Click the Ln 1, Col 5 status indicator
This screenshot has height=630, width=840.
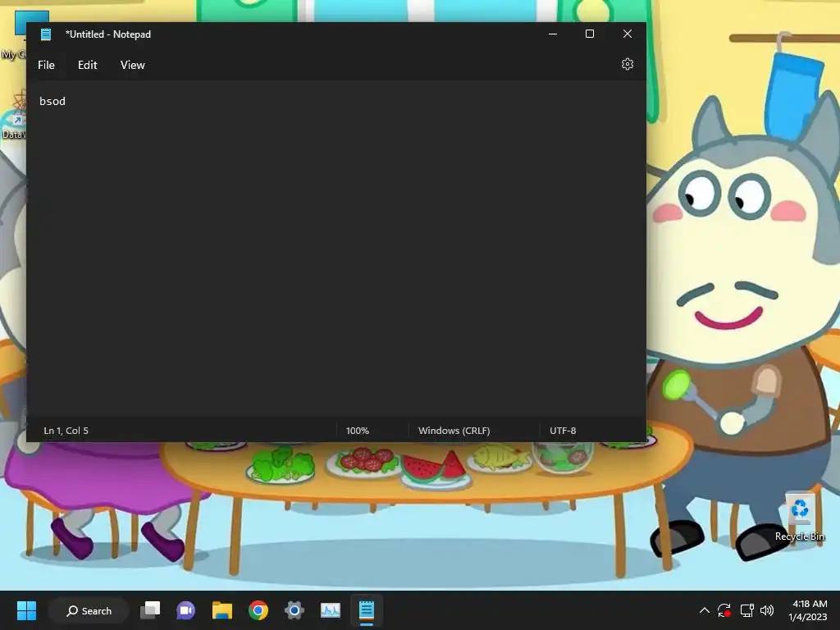pyautogui.click(x=66, y=431)
